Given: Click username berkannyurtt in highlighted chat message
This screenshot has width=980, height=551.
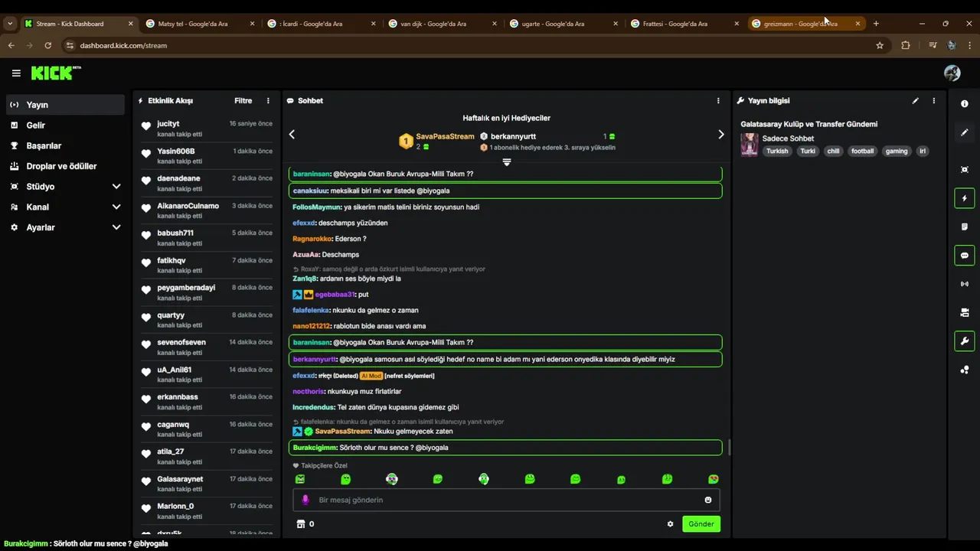Looking at the screenshot, I should click(315, 359).
